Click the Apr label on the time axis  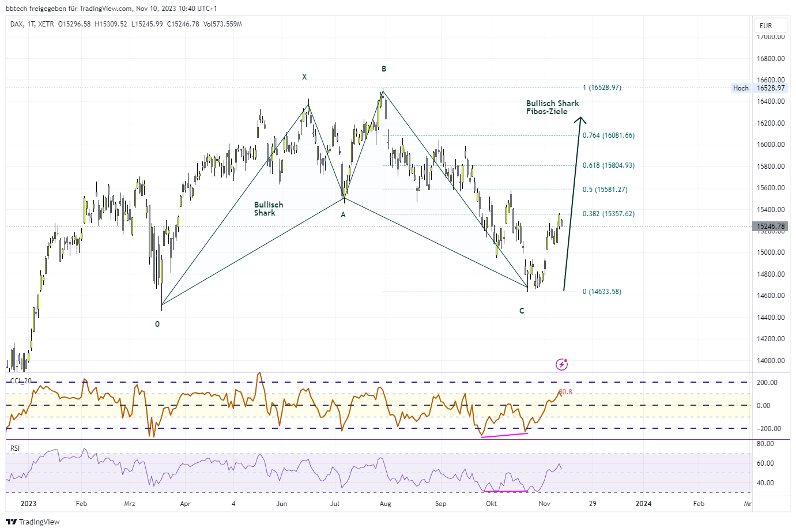click(x=185, y=504)
